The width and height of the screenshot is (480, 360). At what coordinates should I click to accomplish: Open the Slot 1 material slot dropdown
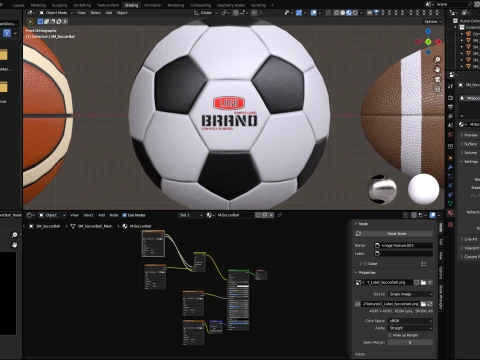pos(191,215)
